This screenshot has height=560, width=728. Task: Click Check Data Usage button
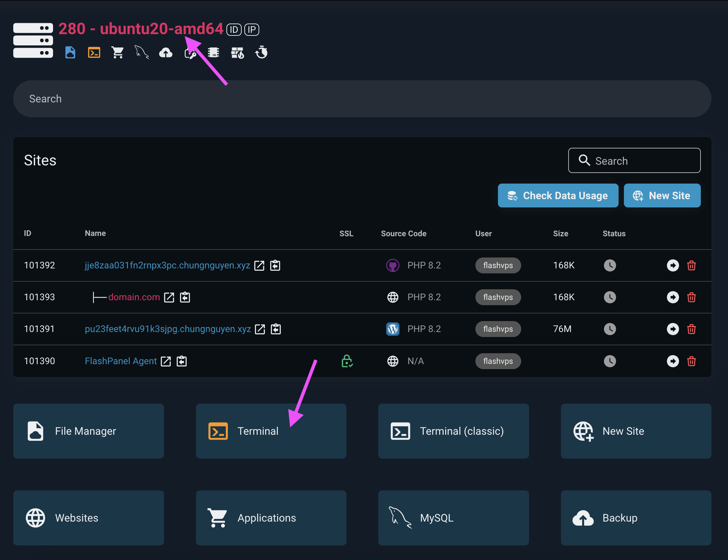558,196
